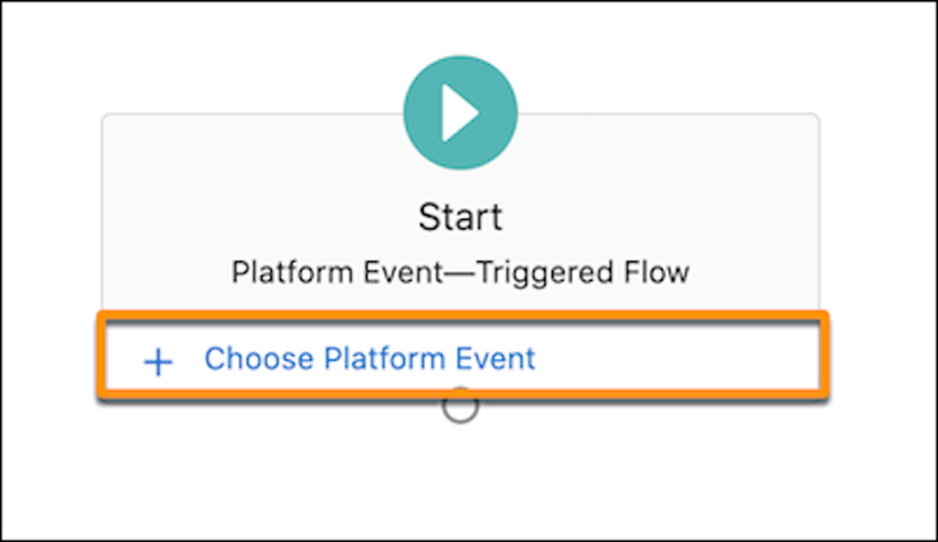Click the word Choose in the blue link
This screenshot has width=938, height=542.
[x=259, y=358]
